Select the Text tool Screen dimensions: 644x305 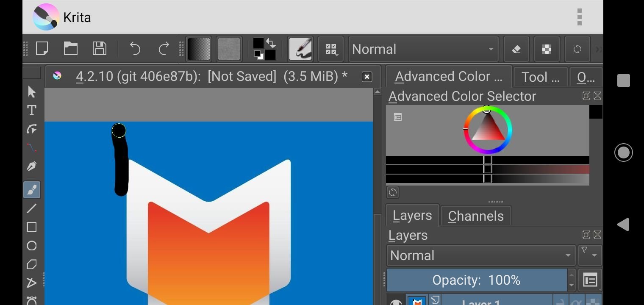[x=32, y=110]
